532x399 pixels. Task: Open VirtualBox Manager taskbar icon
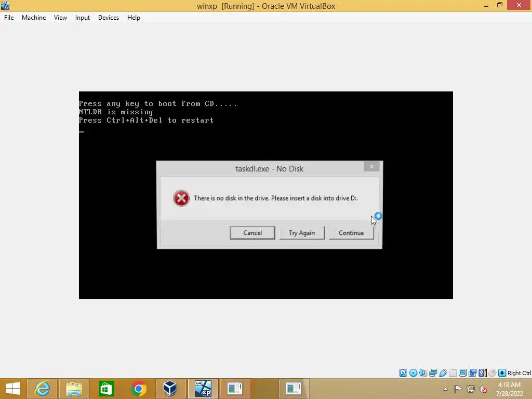click(x=170, y=389)
